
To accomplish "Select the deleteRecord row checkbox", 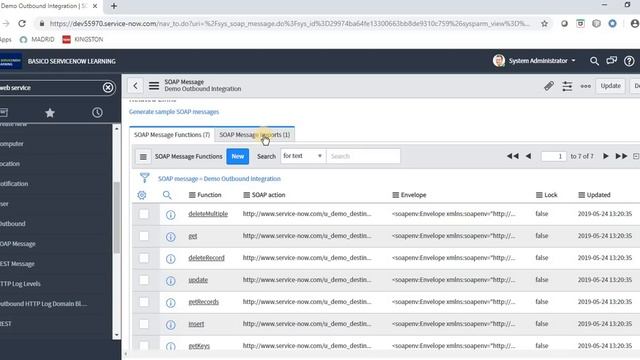I will (144, 258).
